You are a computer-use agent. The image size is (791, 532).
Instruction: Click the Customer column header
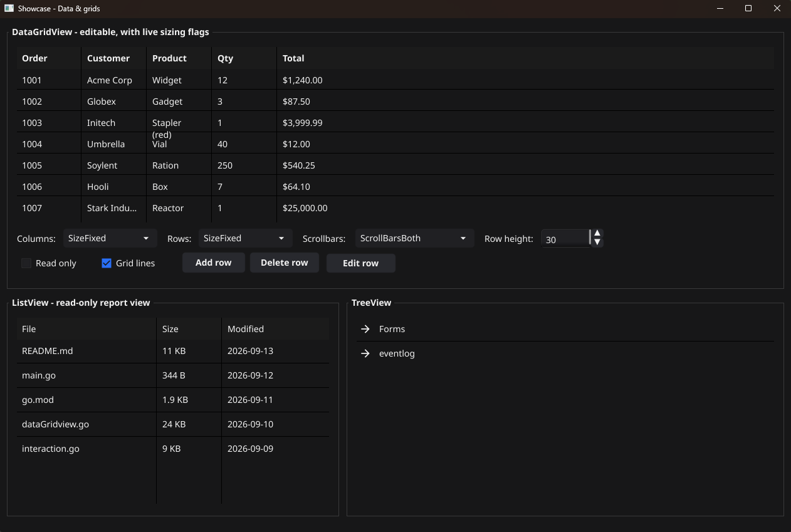[x=114, y=58]
